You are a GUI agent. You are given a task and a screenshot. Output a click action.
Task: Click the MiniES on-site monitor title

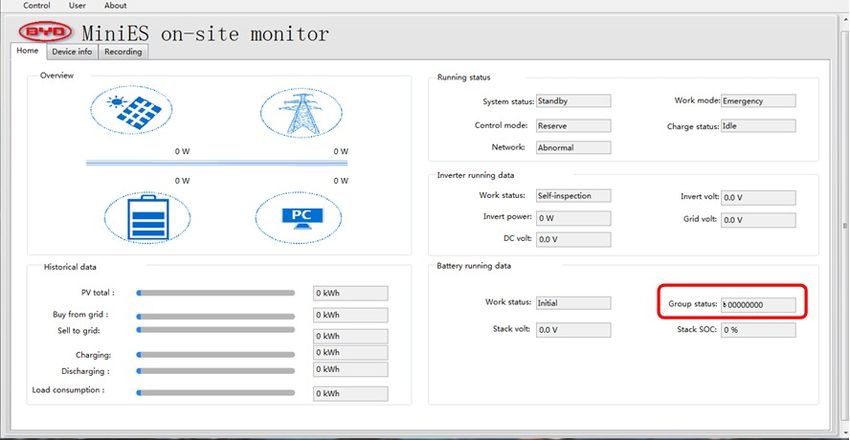click(x=205, y=34)
